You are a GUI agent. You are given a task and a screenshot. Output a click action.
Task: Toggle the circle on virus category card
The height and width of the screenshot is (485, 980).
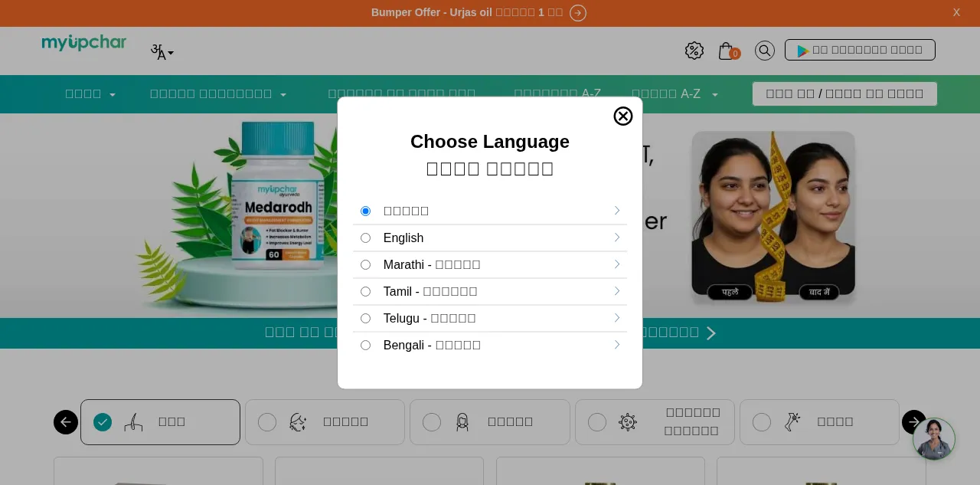click(597, 422)
